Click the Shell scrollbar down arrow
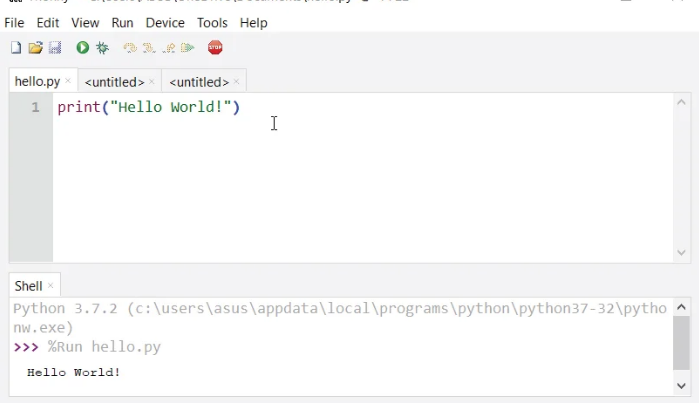This screenshot has height=403, width=699. 681,386
